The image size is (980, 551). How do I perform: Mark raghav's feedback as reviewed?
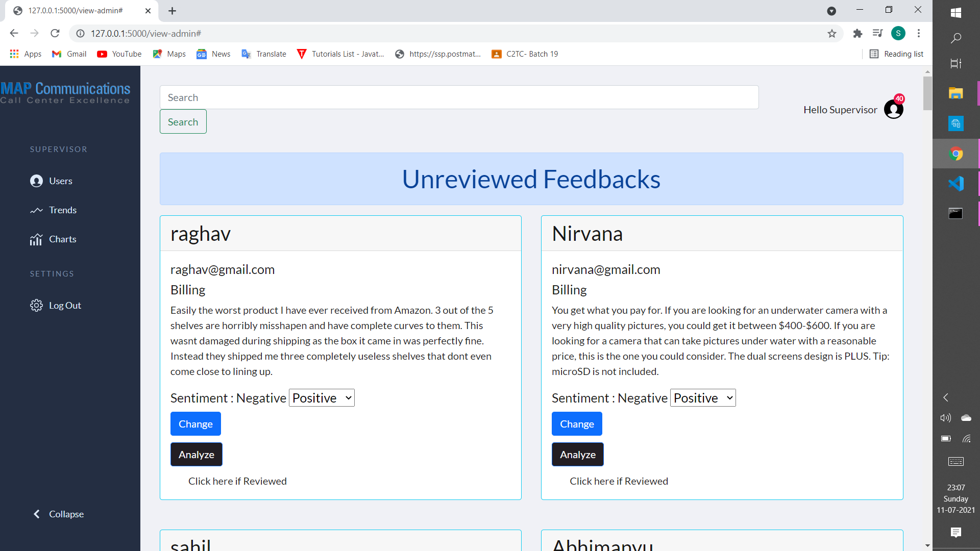click(x=237, y=481)
